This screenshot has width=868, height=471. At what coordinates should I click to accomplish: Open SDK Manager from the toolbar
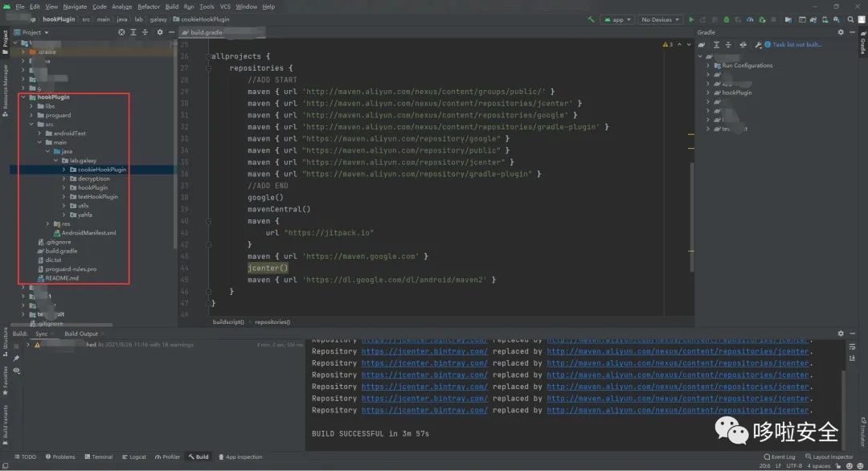(813, 19)
